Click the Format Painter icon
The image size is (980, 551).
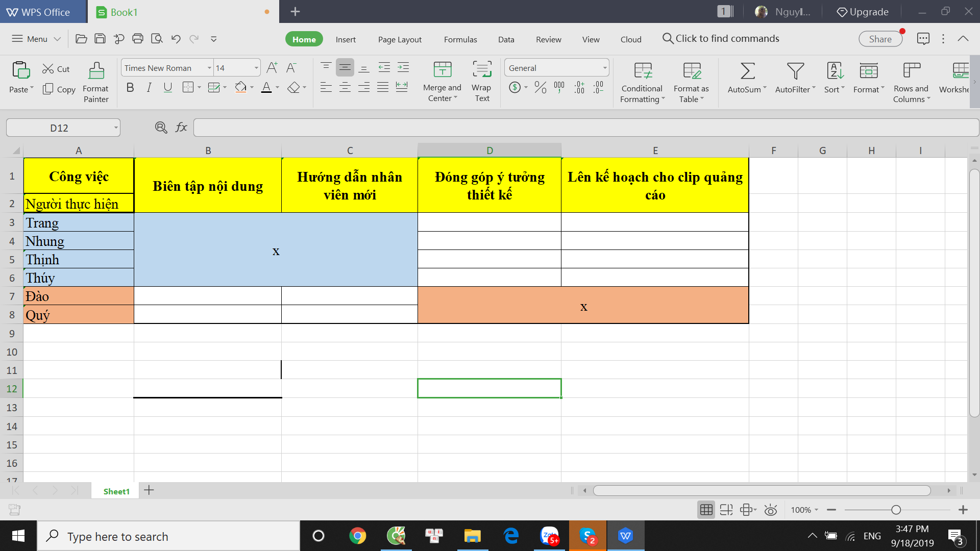click(x=96, y=71)
